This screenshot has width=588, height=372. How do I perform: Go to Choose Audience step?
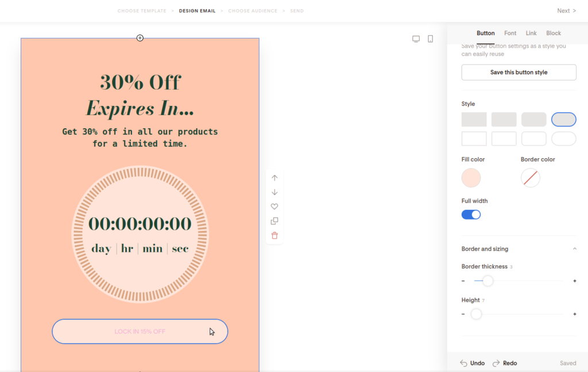pos(253,11)
